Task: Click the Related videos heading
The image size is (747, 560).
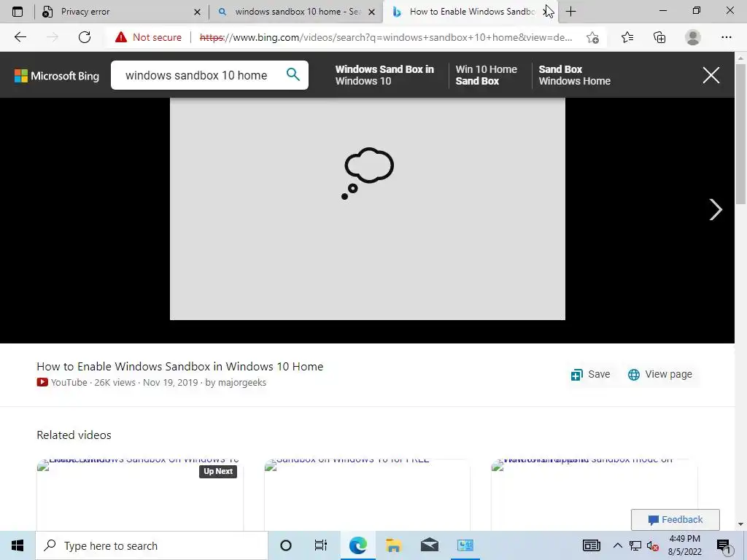Action: 74,435
